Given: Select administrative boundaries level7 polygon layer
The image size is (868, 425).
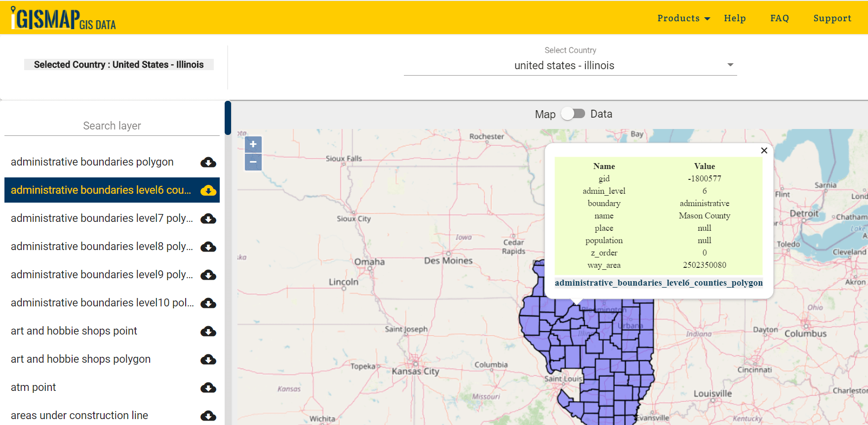Looking at the screenshot, I should (102, 218).
